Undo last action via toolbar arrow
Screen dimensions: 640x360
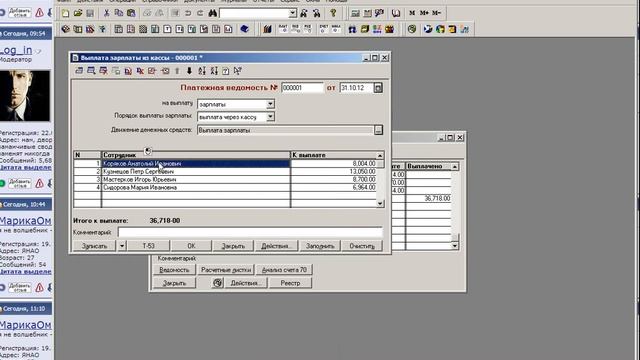pyautogui.click(x=188, y=13)
